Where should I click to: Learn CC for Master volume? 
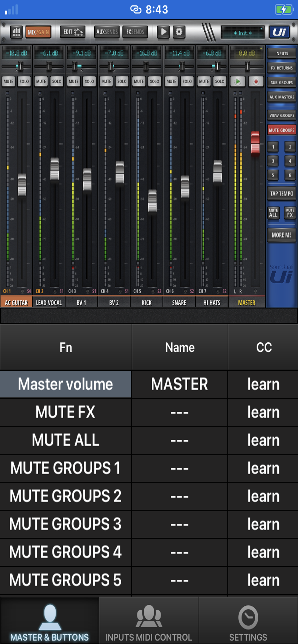coord(263,384)
